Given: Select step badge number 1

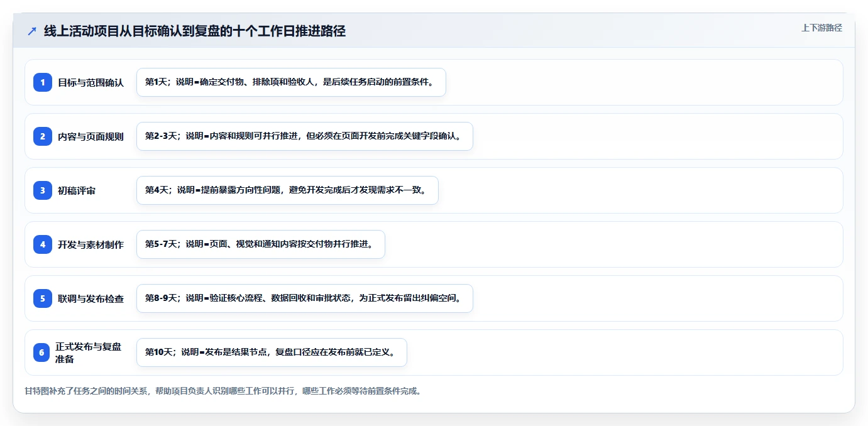Looking at the screenshot, I should 43,82.
